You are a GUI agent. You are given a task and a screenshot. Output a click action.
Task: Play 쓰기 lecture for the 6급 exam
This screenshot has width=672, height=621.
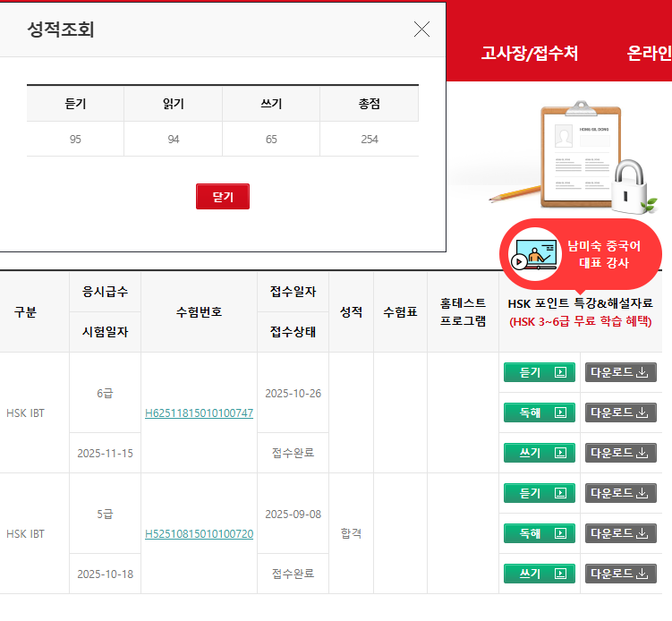click(x=540, y=453)
